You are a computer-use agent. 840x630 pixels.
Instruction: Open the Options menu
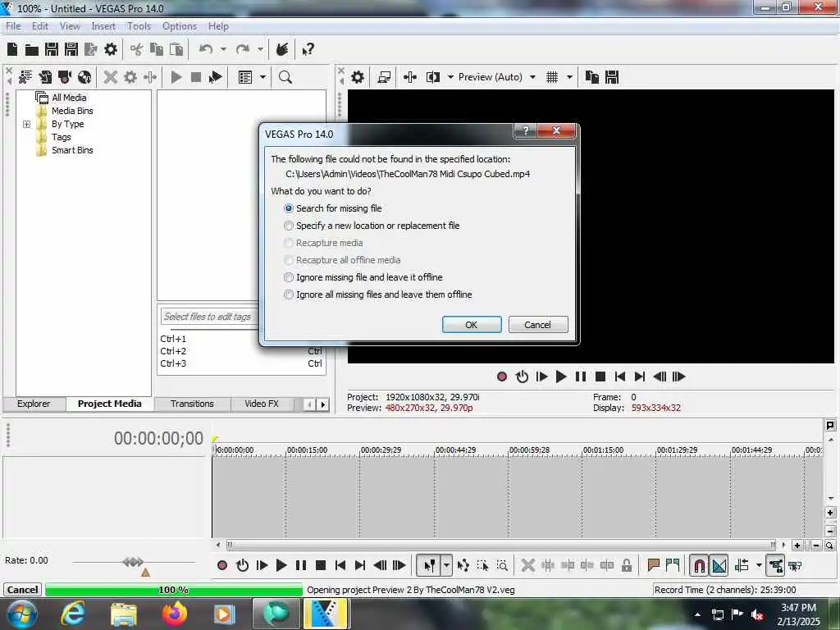click(180, 26)
